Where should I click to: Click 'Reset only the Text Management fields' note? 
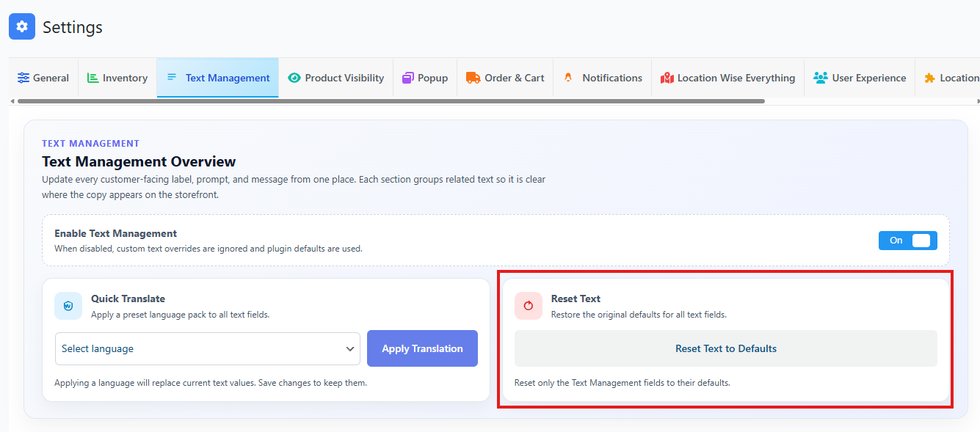[622, 383]
